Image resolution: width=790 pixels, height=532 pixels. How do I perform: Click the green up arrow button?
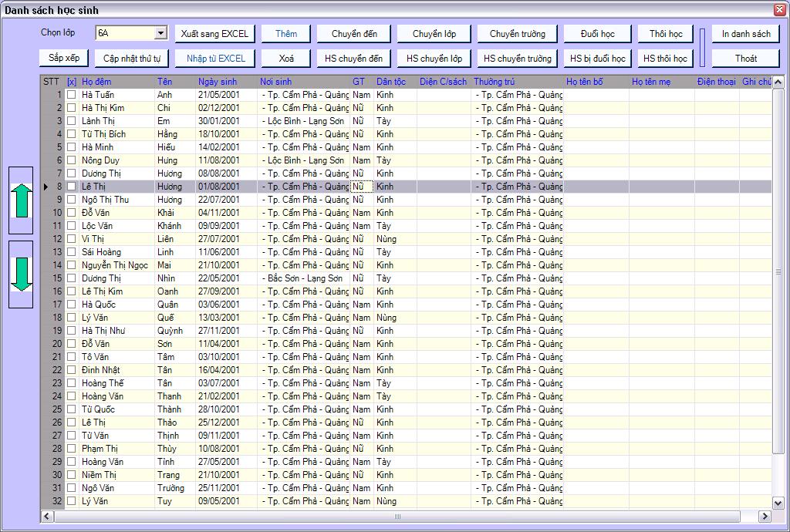pyautogui.click(x=21, y=200)
